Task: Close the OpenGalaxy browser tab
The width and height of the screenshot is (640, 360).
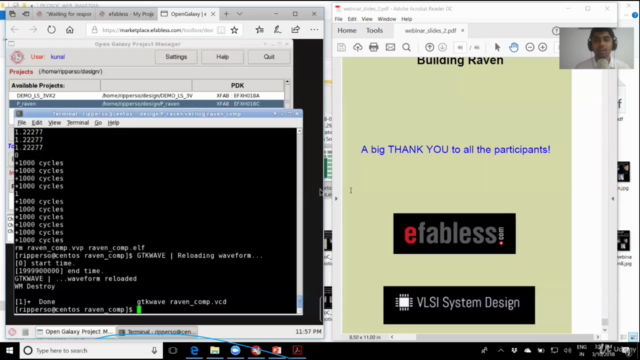Action: coord(213,14)
